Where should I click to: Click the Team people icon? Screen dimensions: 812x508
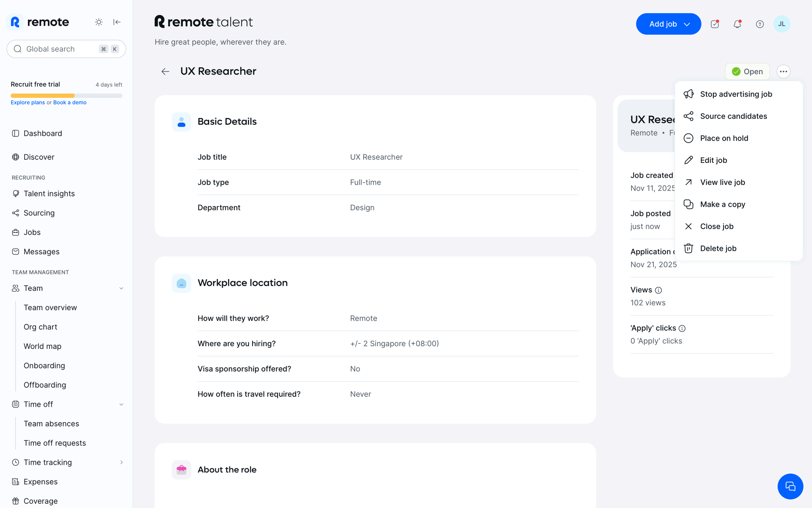[x=16, y=288]
